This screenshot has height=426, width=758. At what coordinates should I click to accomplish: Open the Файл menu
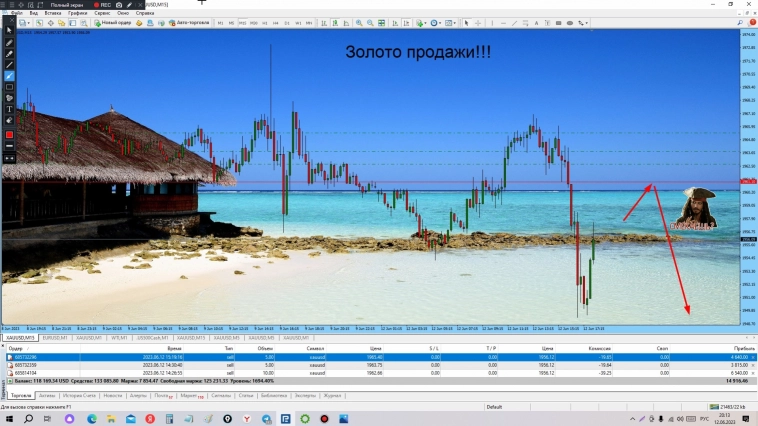(17, 13)
